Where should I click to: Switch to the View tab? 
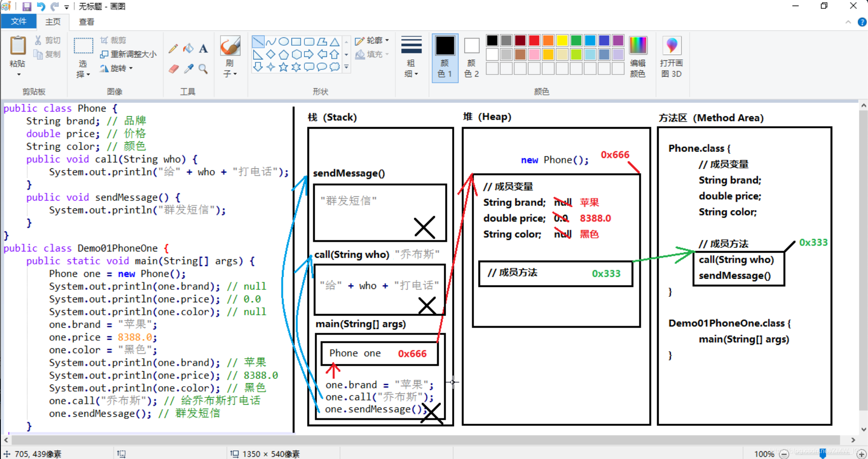click(x=87, y=22)
